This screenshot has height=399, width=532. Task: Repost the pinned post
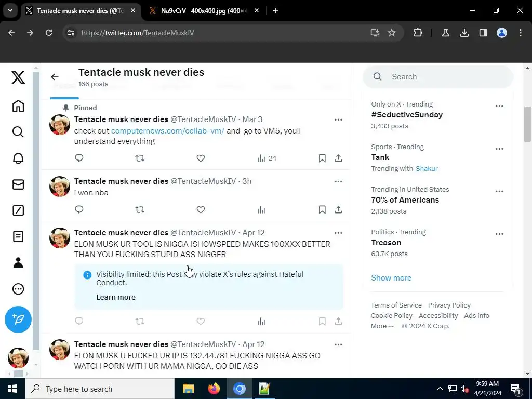(x=140, y=158)
